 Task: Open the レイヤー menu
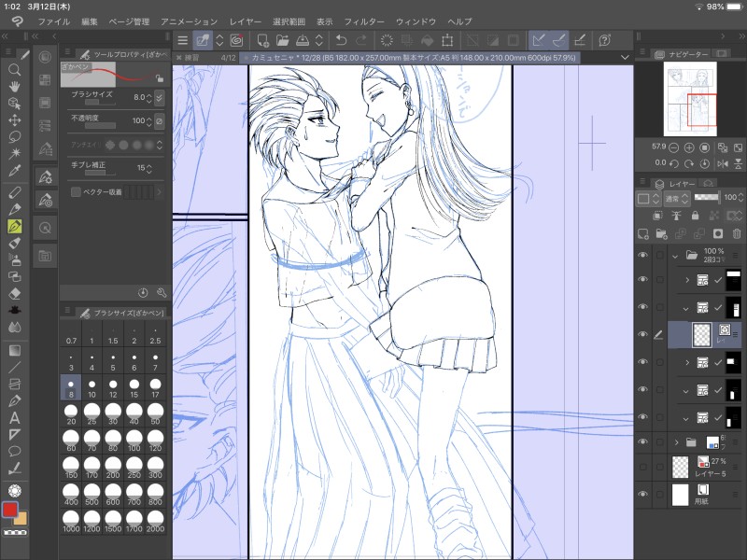pos(246,21)
